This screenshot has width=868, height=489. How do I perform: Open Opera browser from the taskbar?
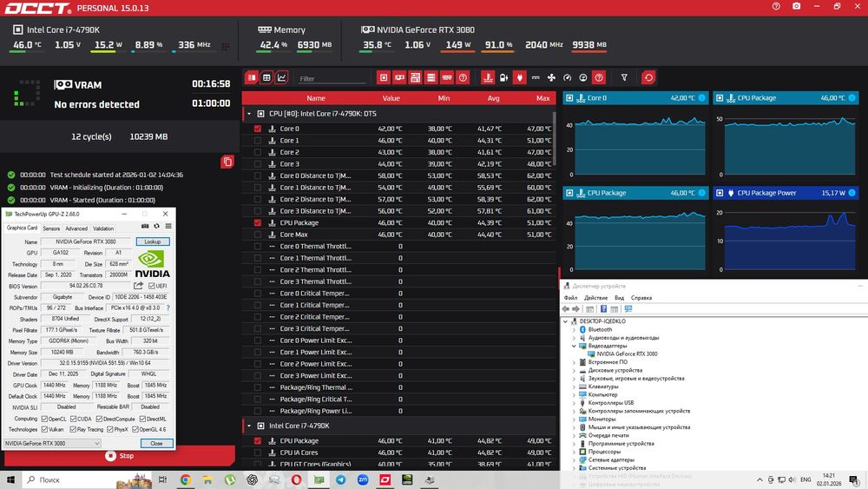click(x=296, y=479)
